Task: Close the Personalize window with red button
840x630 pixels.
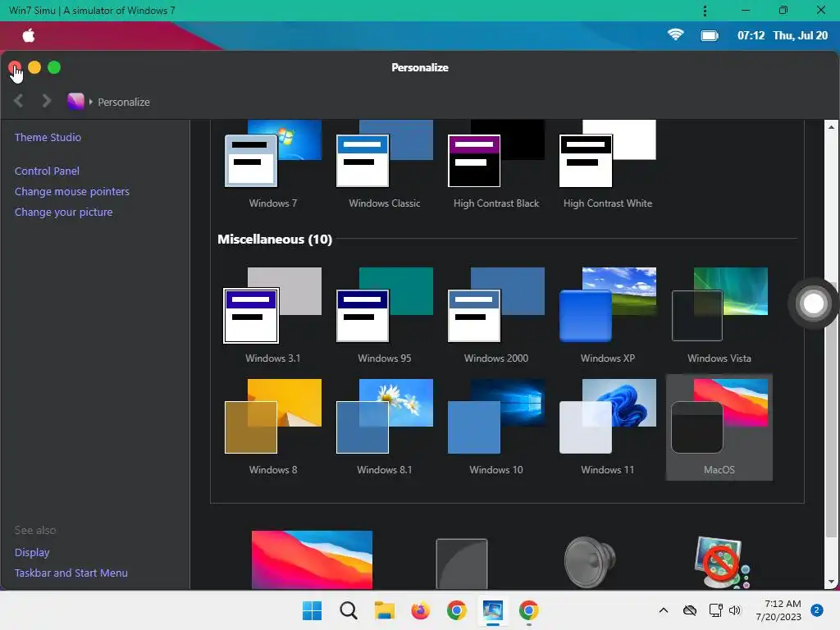Action: point(15,67)
